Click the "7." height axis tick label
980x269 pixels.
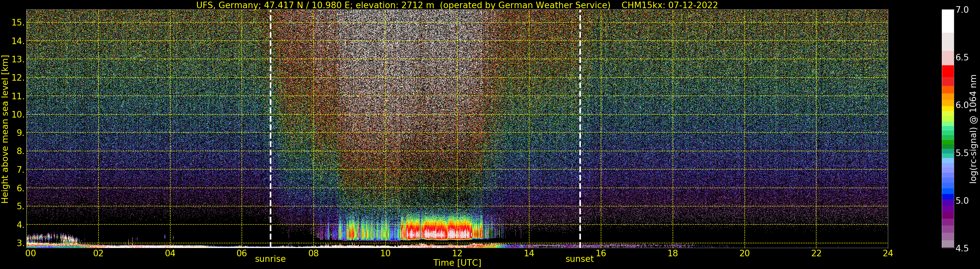point(21,169)
